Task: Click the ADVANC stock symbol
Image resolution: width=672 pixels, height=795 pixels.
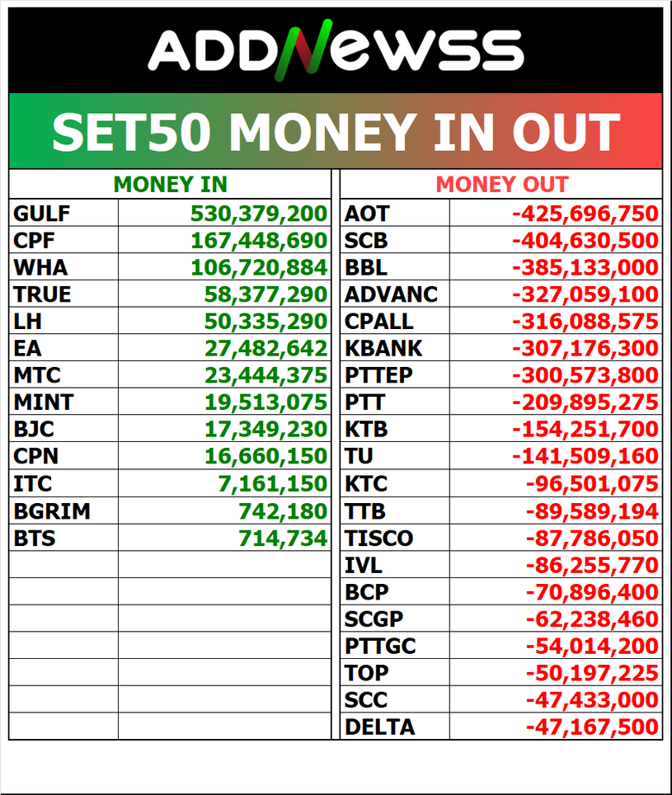Action: click(392, 294)
